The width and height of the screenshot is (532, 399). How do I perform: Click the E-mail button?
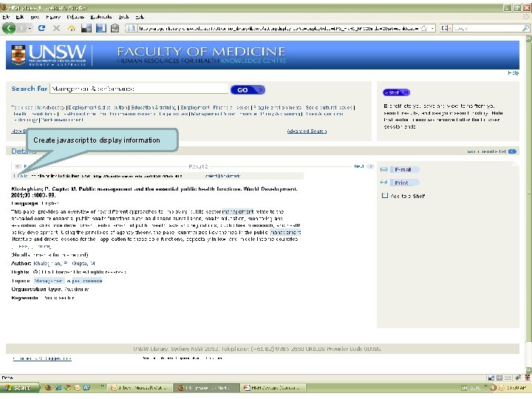(x=404, y=169)
